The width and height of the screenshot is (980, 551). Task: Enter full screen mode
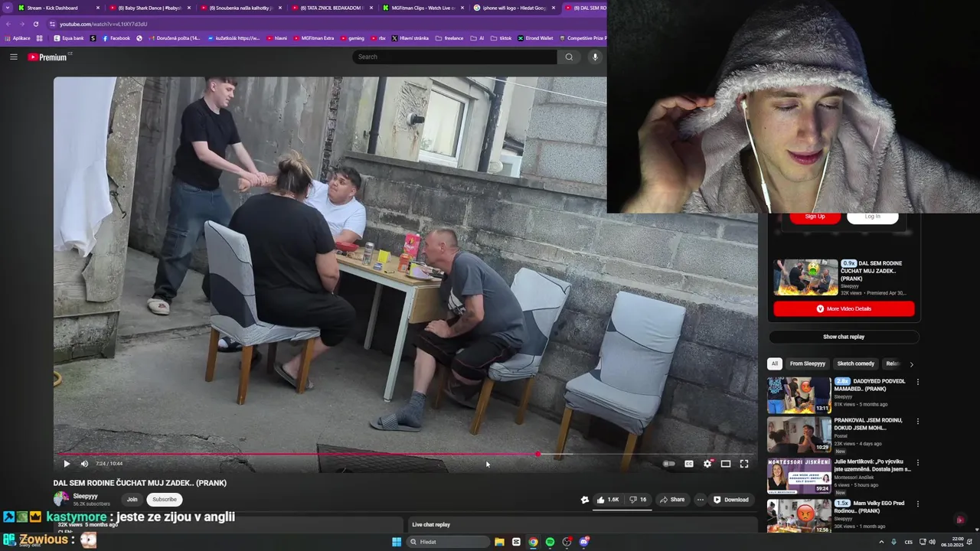point(744,464)
